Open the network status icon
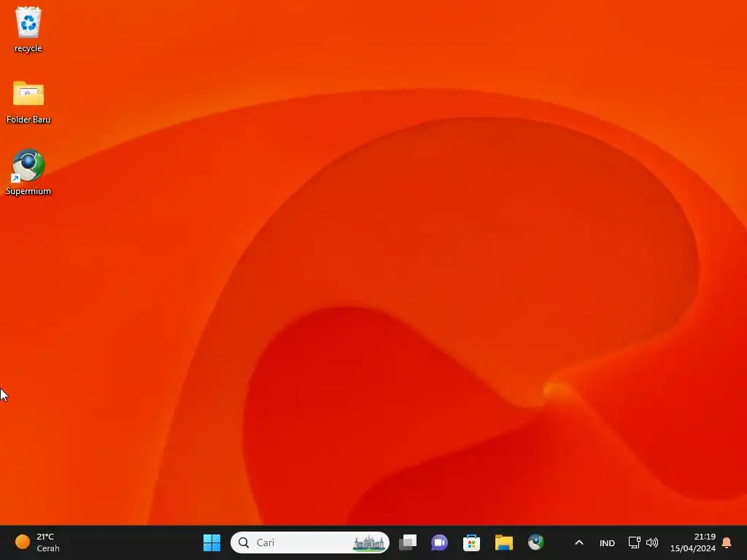The width and height of the screenshot is (747, 560). pos(634,542)
